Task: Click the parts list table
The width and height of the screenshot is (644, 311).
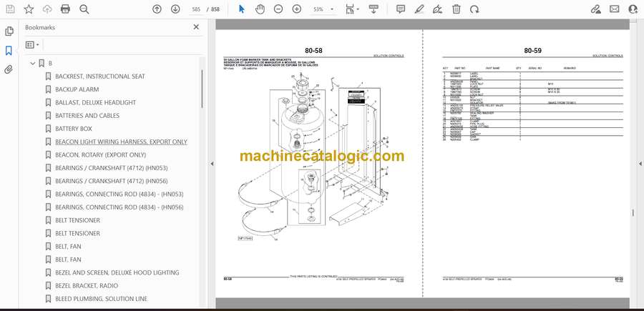Action: (x=532, y=104)
